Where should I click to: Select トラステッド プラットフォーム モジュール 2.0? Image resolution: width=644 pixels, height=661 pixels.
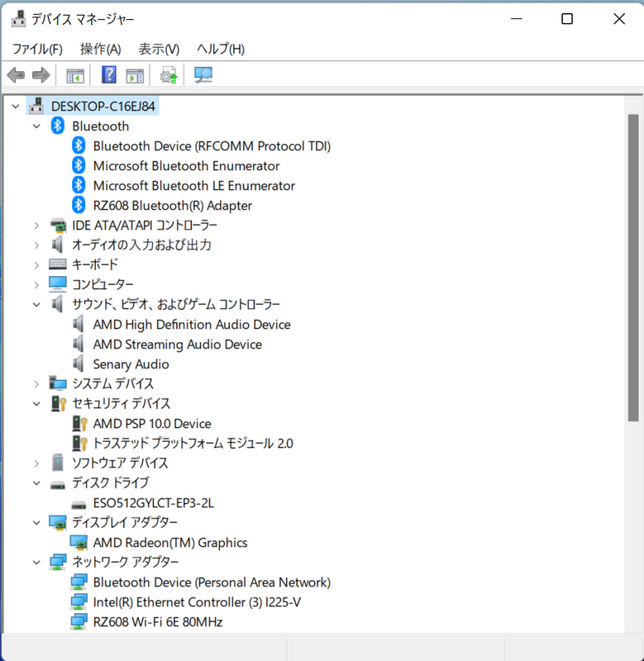tap(193, 443)
